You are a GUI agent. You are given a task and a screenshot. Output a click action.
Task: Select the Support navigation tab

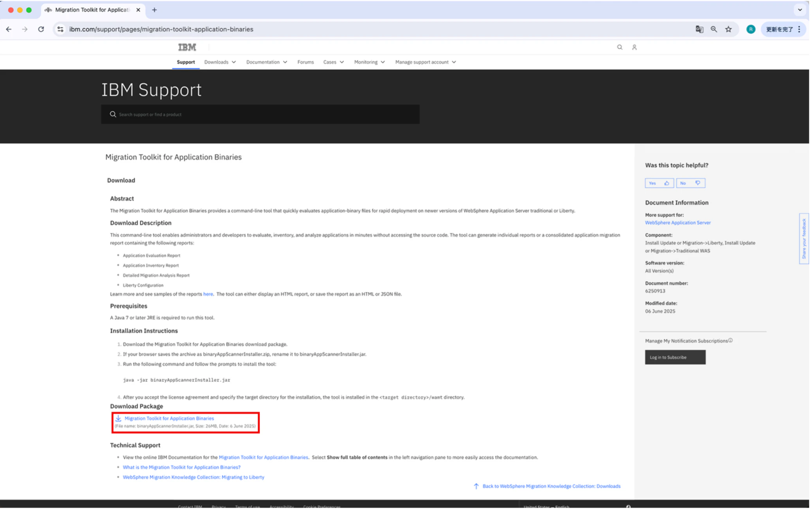point(186,62)
